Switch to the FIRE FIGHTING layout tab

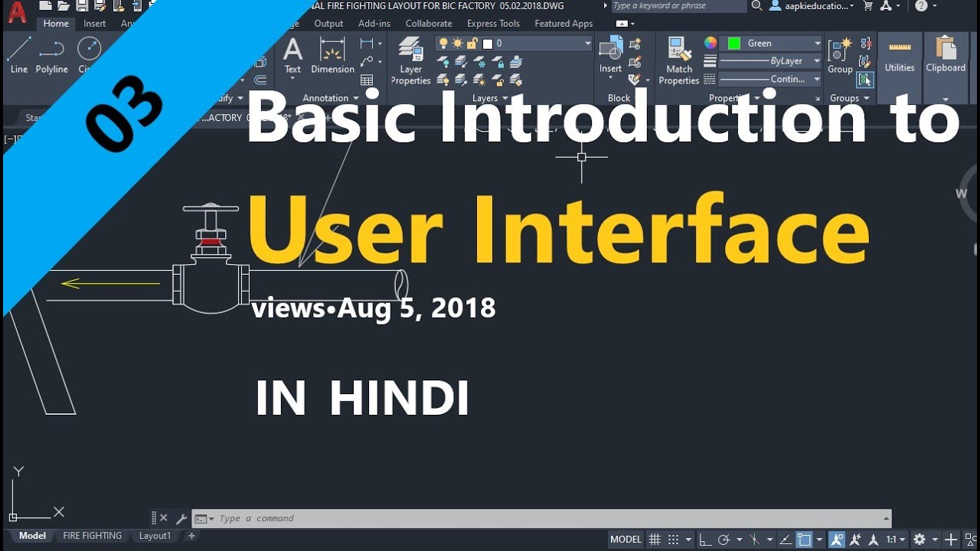(93, 536)
